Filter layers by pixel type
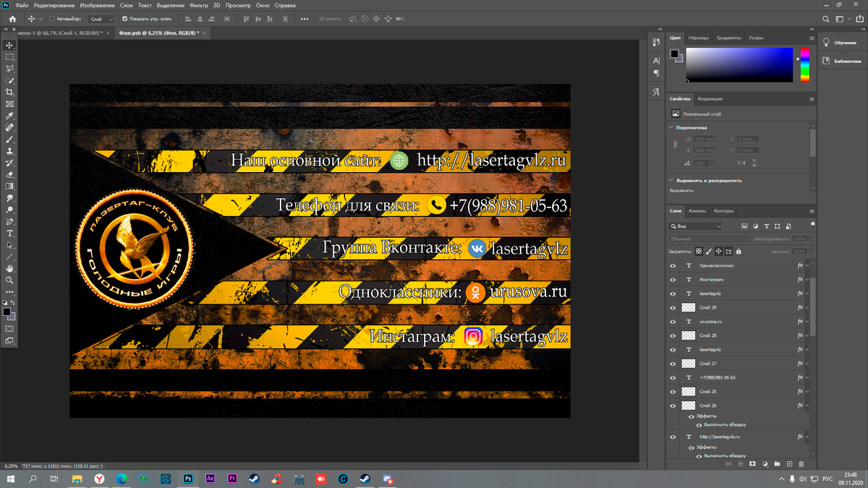Viewport: 868px width, 488px height. tap(744, 226)
